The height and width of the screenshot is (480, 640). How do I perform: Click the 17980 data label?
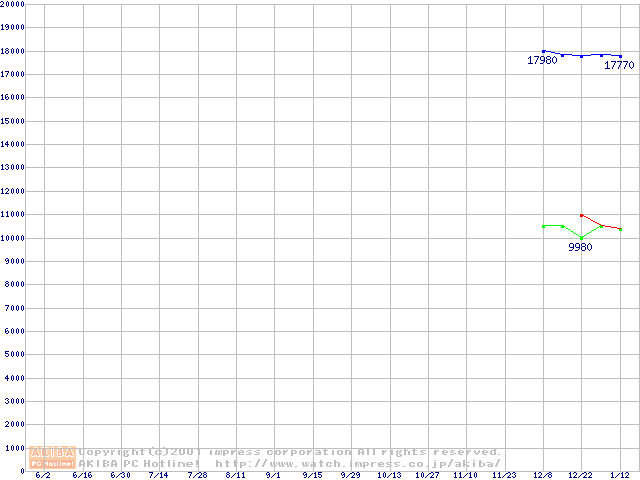[542, 61]
